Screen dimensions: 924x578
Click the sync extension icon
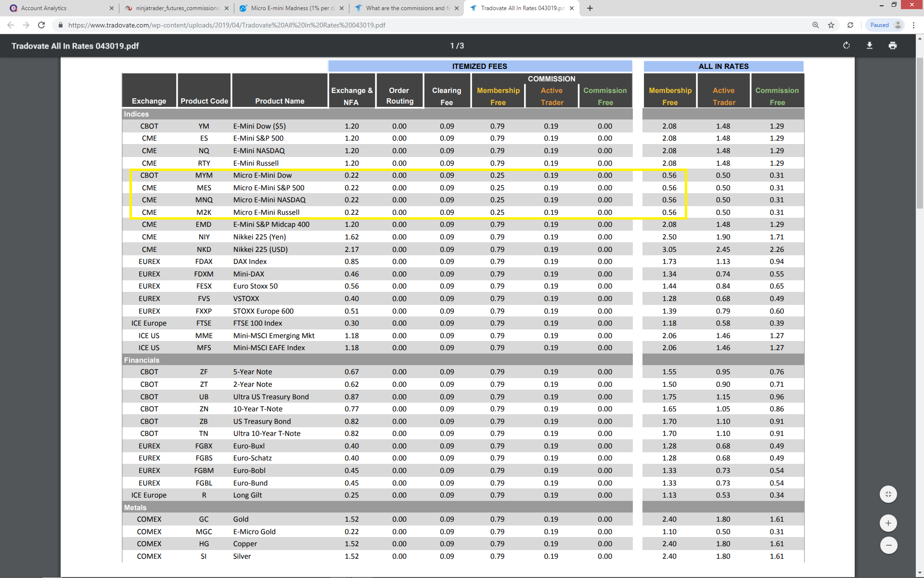coord(850,25)
